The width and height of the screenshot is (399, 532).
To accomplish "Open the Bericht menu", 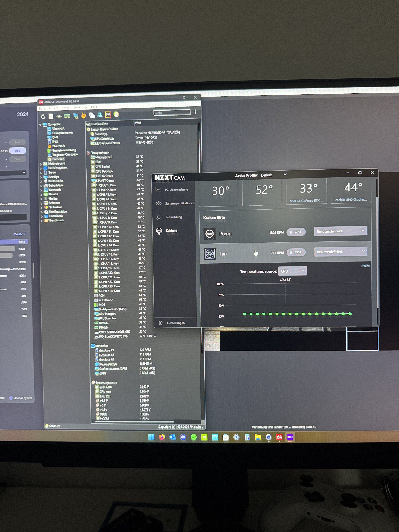I will coord(66,108).
